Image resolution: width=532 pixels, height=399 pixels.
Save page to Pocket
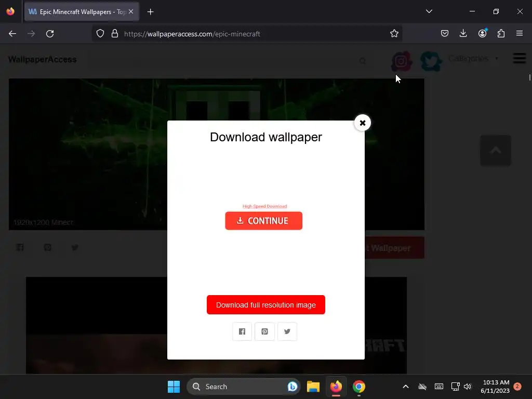click(x=445, y=34)
